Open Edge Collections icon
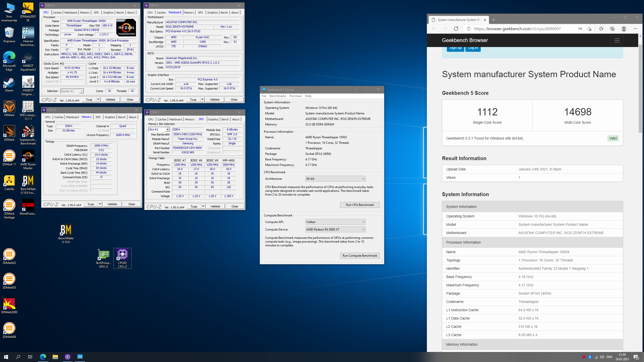The image size is (644, 362). [x=612, y=29]
